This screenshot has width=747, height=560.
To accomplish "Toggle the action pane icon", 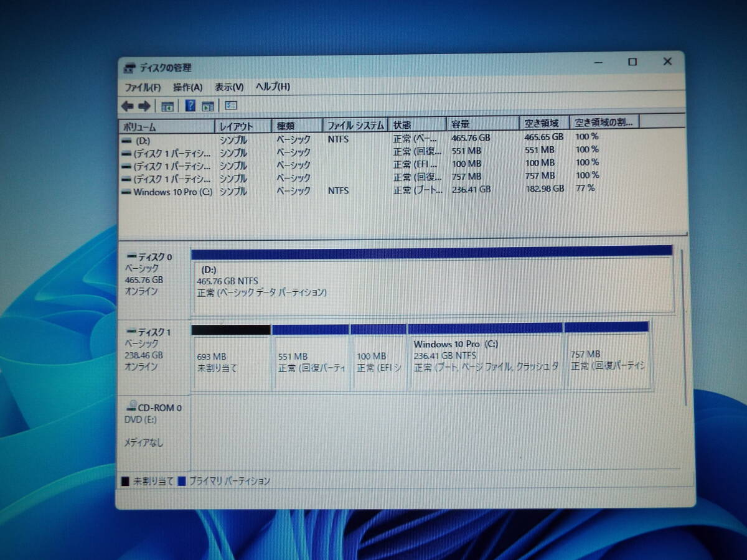I will point(208,106).
